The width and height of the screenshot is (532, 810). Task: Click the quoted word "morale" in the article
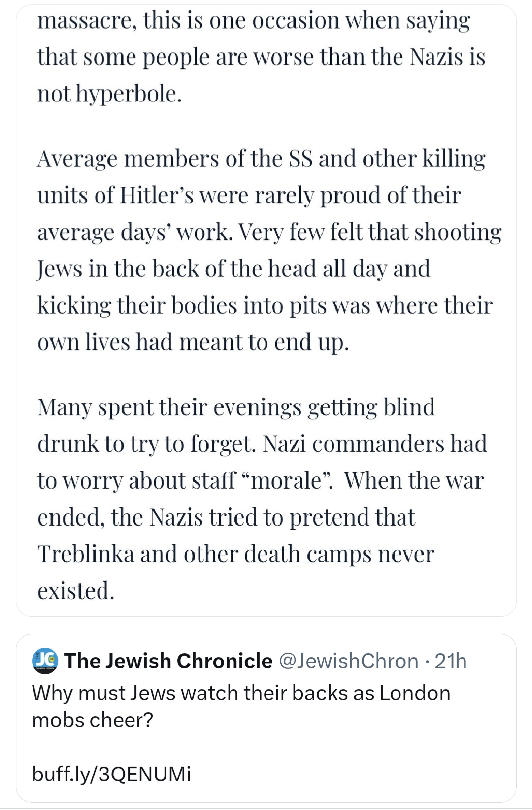pos(286,481)
